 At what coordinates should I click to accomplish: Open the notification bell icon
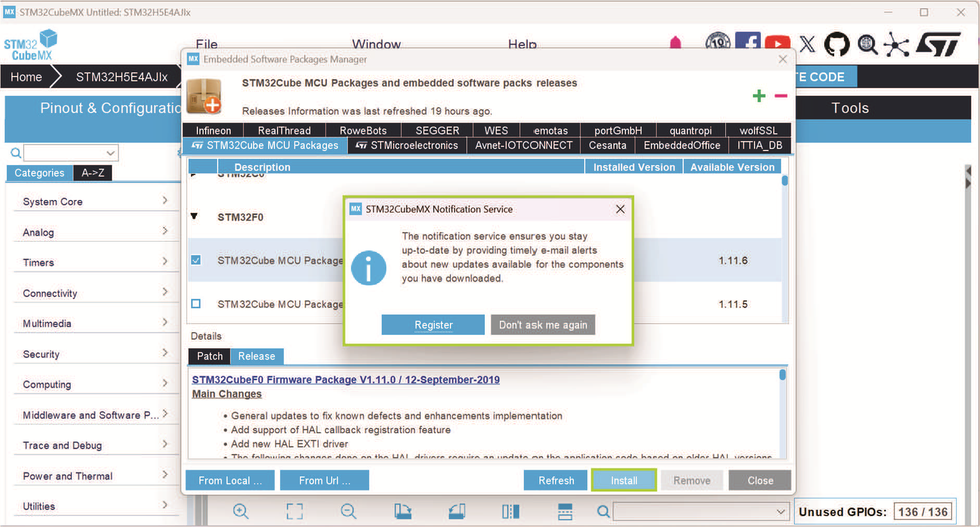coord(675,43)
